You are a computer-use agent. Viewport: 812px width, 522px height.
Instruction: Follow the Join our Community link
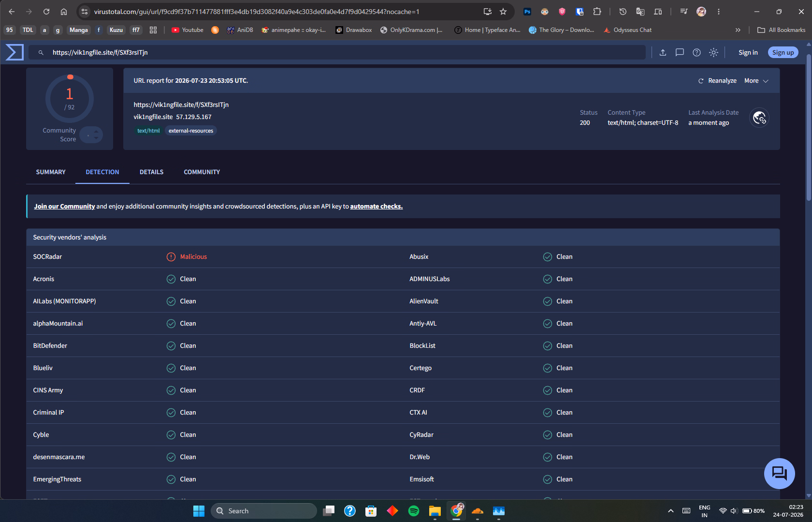point(64,206)
